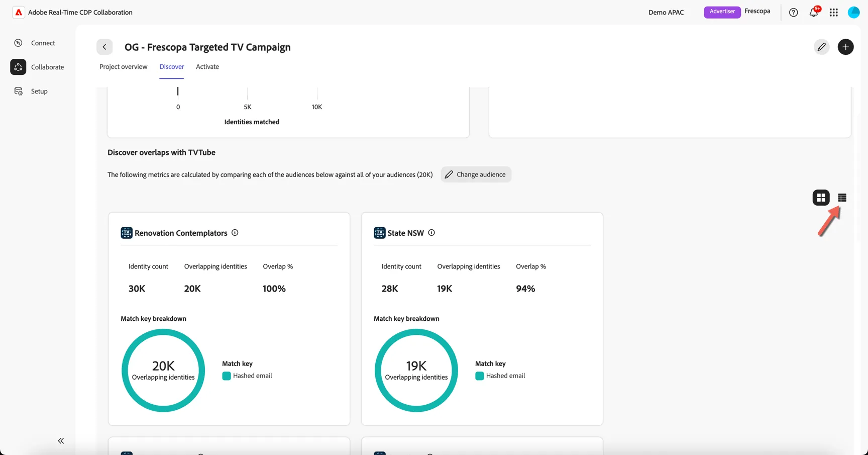Click the Renovation Contemplators card title
This screenshot has width=868, height=455.
(x=181, y=233)
